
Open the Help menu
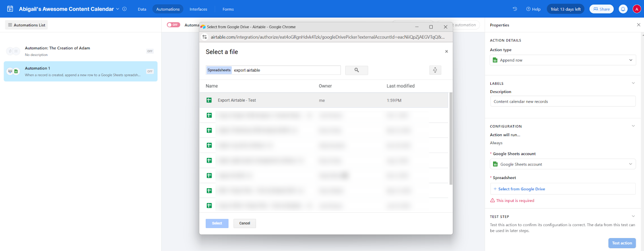coord(533,9)
